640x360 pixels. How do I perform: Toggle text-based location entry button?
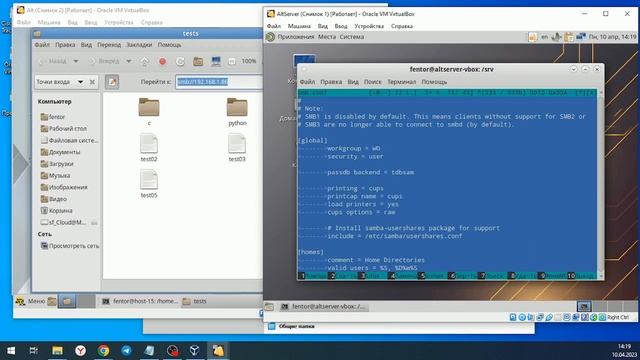point(112,82)
